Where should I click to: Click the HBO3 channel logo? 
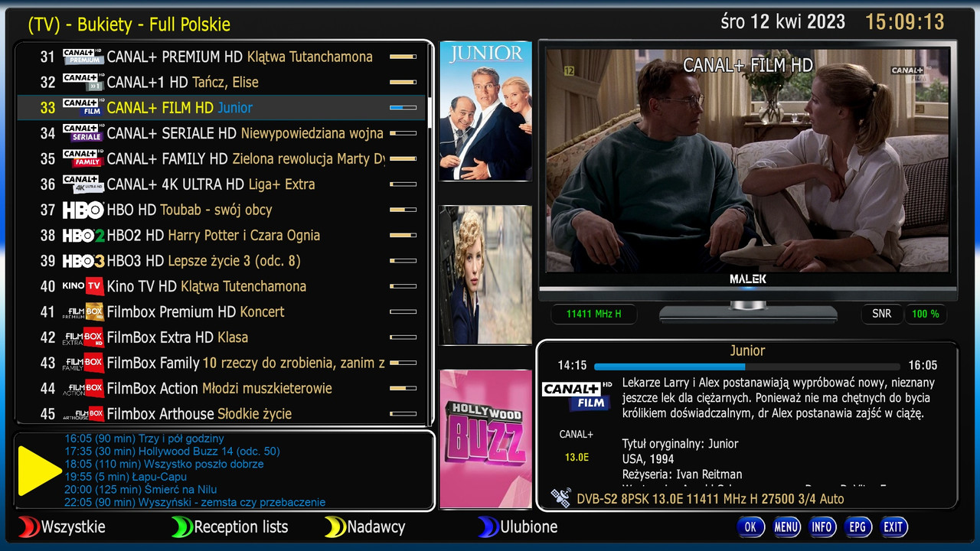83,261
